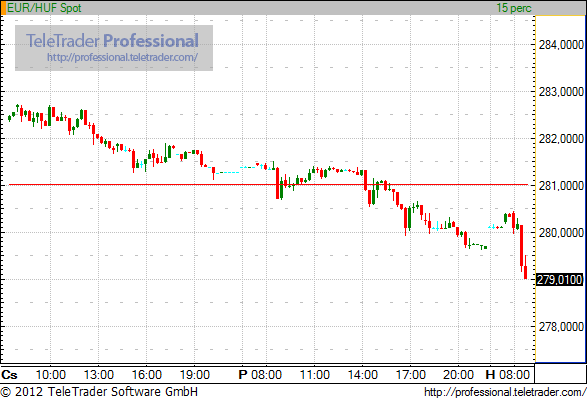Click the 17:00 time axis label
The height and width of the screenshot is (401, 587).
coord(411,375)
